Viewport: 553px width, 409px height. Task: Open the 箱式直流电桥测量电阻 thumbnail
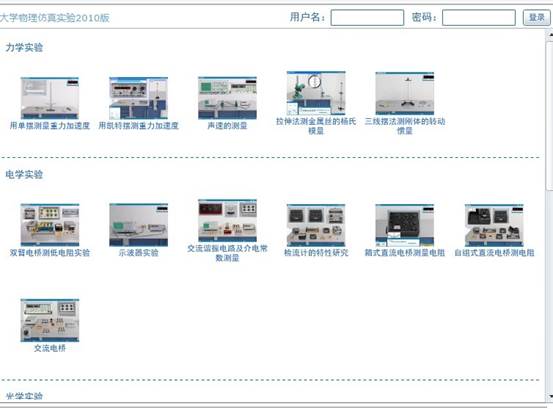point(405,225)
